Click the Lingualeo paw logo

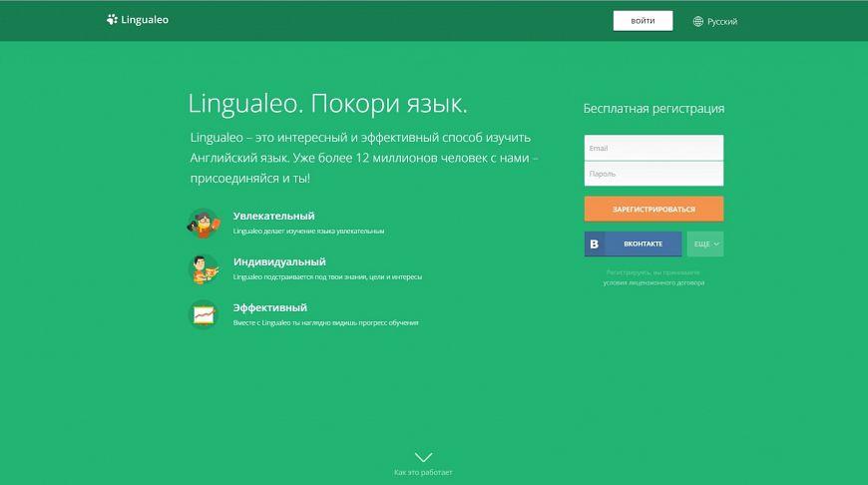[x=138, y=20]
